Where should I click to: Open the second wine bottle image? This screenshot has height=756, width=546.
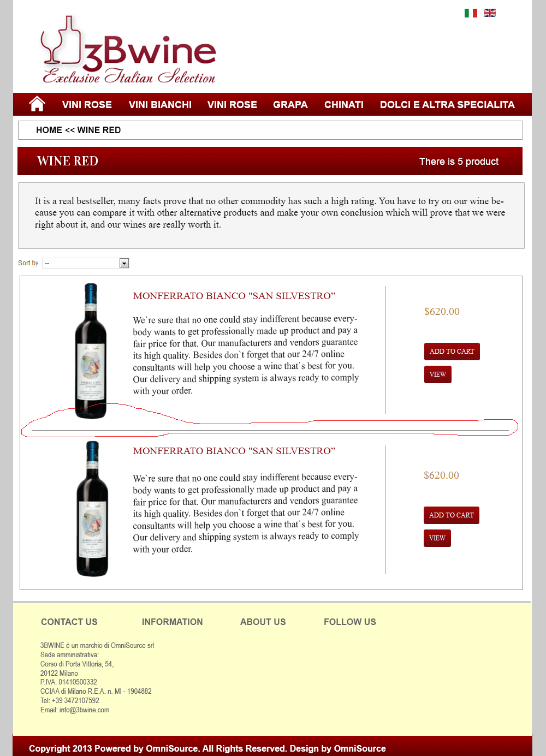[x=92, y=509]
